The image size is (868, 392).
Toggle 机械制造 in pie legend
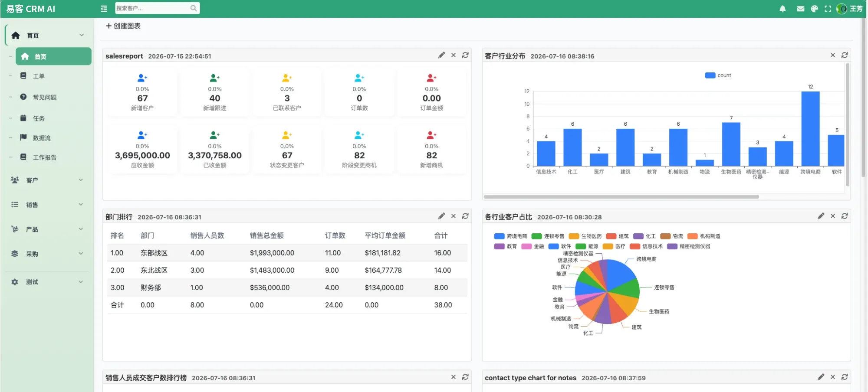coord(704,236)
